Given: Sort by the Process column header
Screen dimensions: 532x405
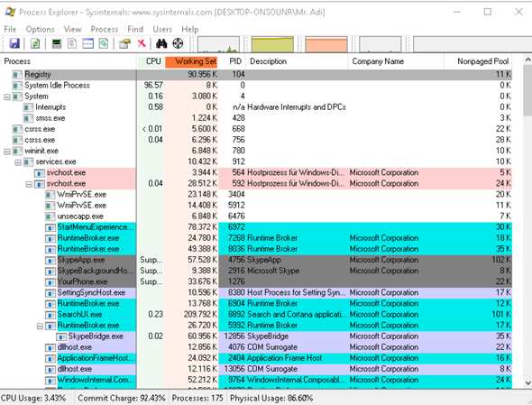Looking at the screenshot, I should tap(68, 61).
